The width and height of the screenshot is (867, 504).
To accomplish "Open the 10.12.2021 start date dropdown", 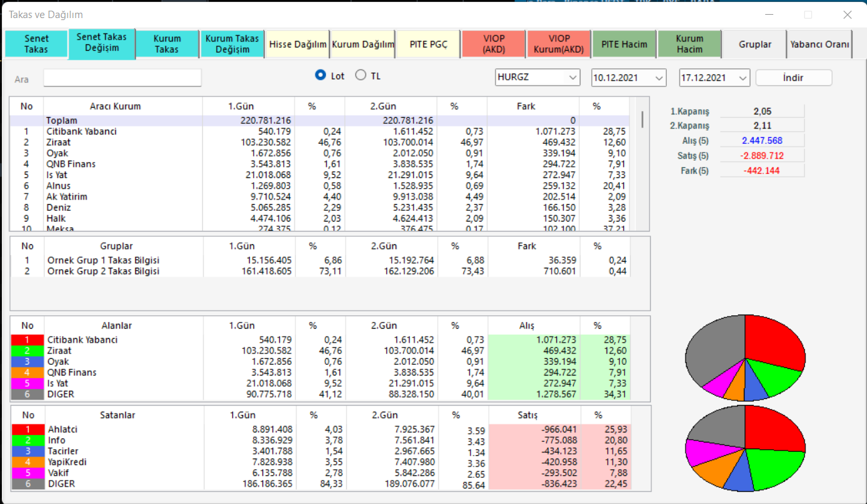I will (x=629, y=78).
